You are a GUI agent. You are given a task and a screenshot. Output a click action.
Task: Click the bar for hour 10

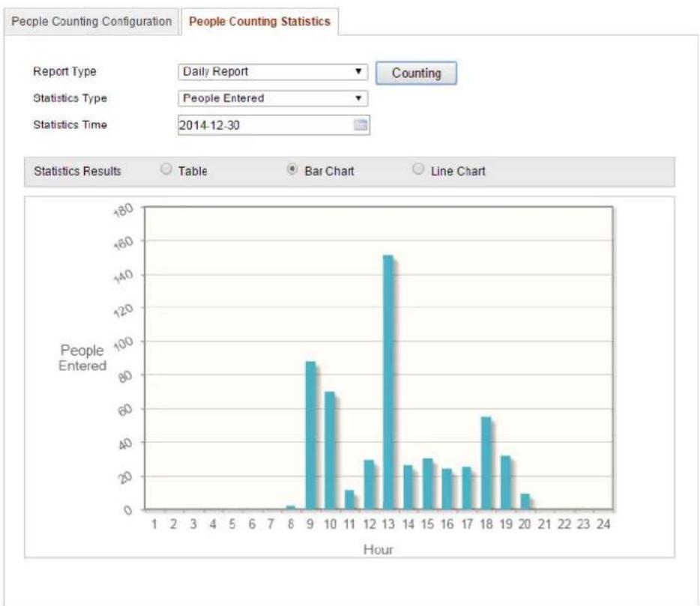coord(330,450)
